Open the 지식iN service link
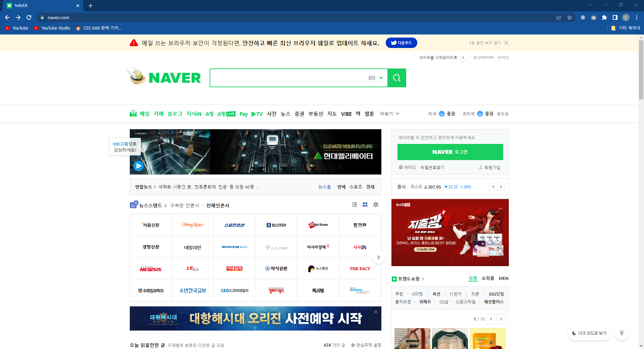 point(194,114)
